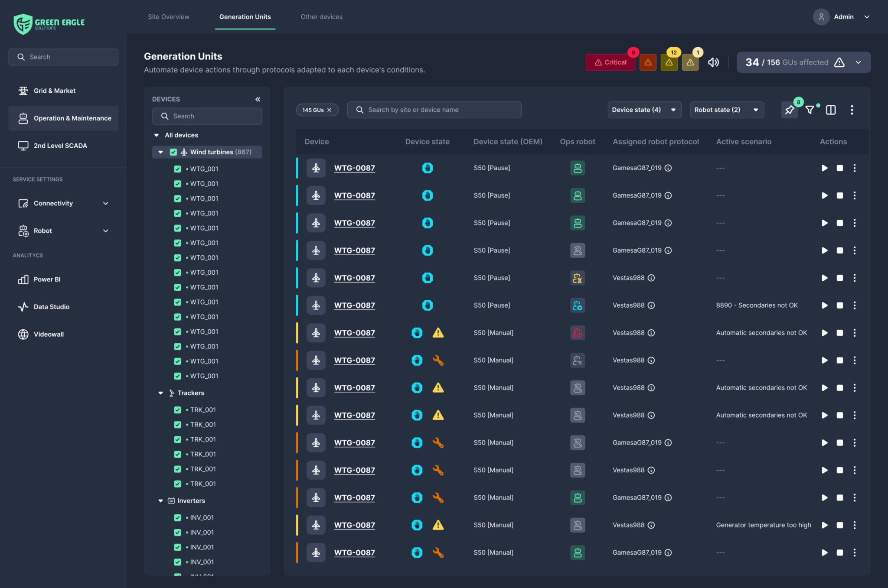Open Device state (4) dropdown
Image resolution: width=888 pixels, height=588 pixels.
coord(644,110)
